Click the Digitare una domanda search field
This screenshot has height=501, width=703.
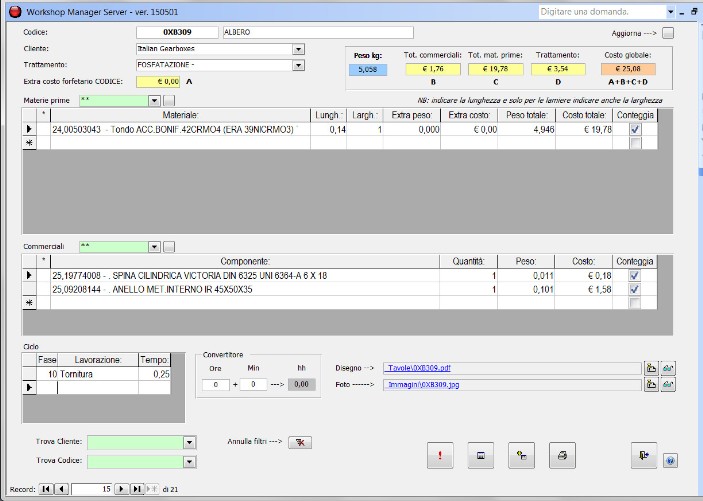pos(603,12)
